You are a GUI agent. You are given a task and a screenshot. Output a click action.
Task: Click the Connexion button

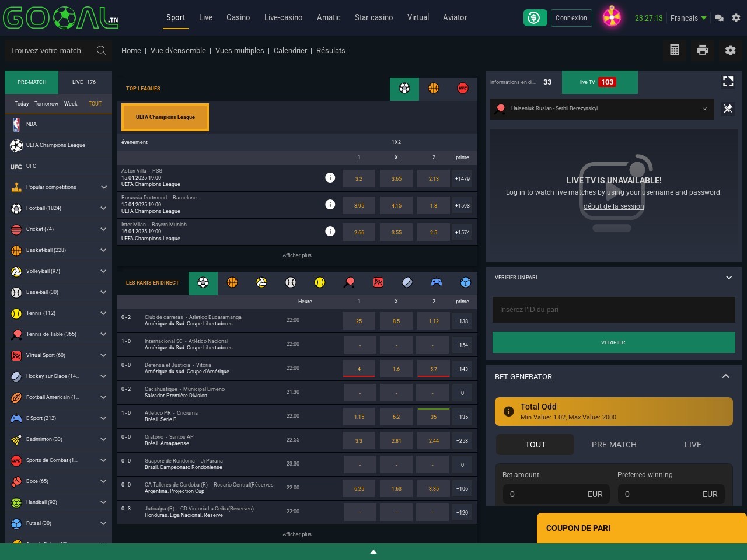pyautogui.click(x=571, y=18)
